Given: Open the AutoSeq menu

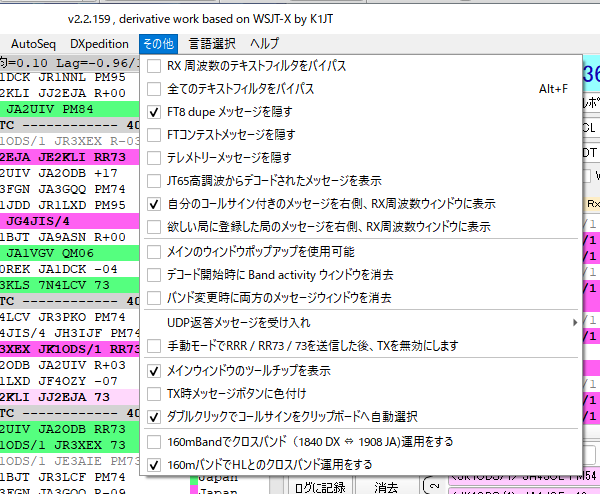Looking at the screenshot, I should 33,44.
